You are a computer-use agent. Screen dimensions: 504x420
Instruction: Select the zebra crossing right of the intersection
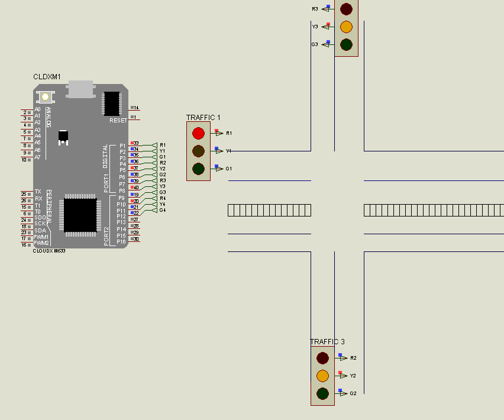coord(434,210)
